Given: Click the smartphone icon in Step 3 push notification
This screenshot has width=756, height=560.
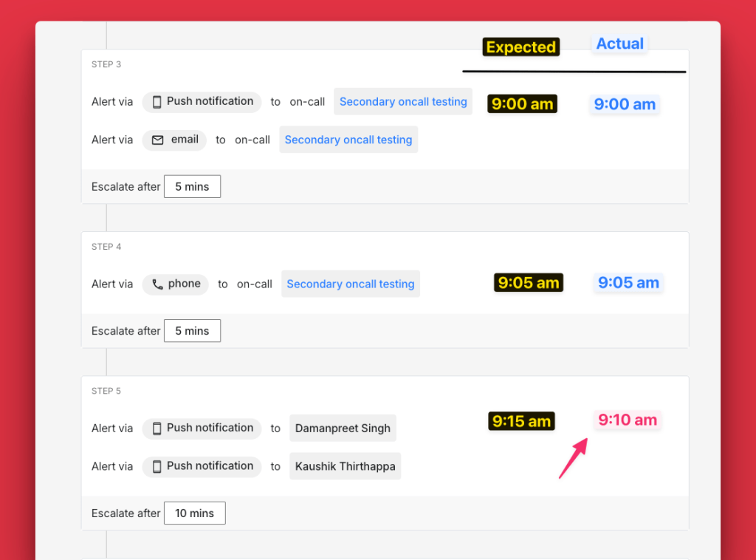Looking at the screenshot, I should tap(157, 102).
